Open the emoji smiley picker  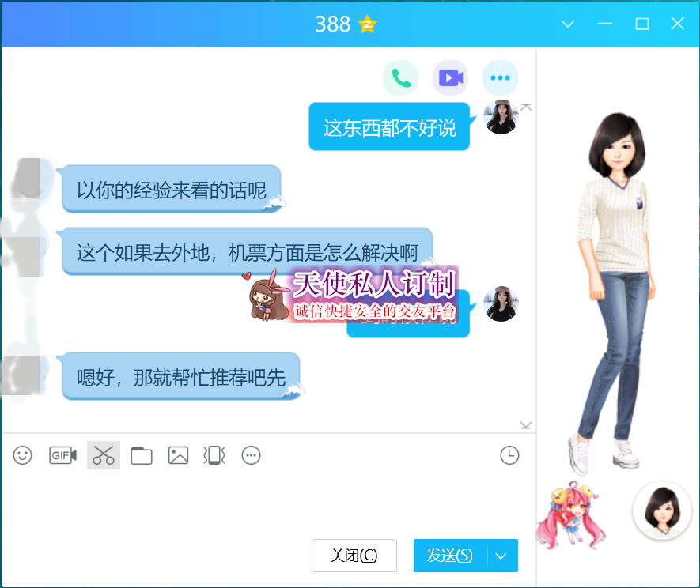pyautogui.click(x=22, y=455)
